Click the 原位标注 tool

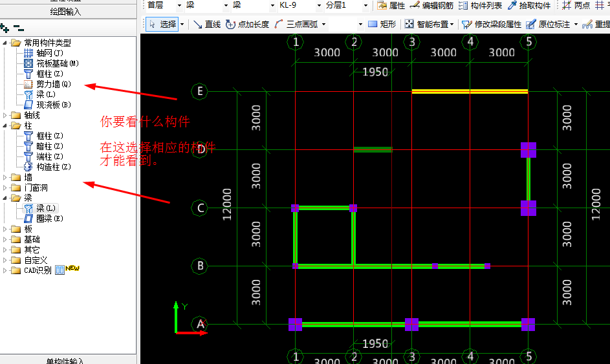548,25
